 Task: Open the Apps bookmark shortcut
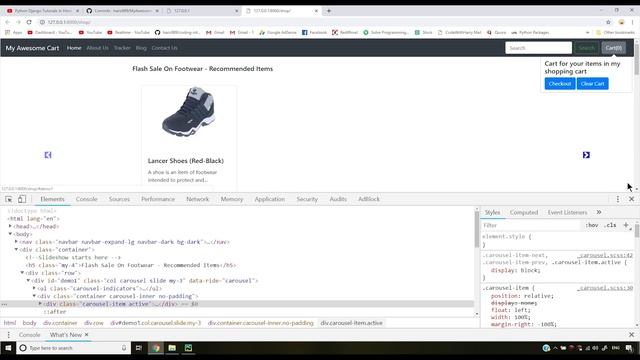tap(13, 32)
